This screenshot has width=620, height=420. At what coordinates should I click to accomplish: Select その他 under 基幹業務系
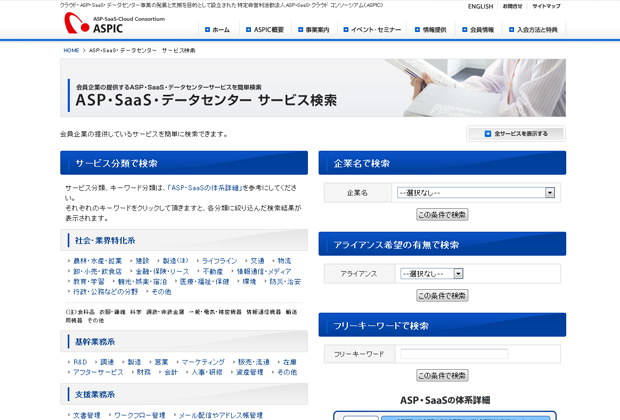pyautogui.click(x=287, y=372)
